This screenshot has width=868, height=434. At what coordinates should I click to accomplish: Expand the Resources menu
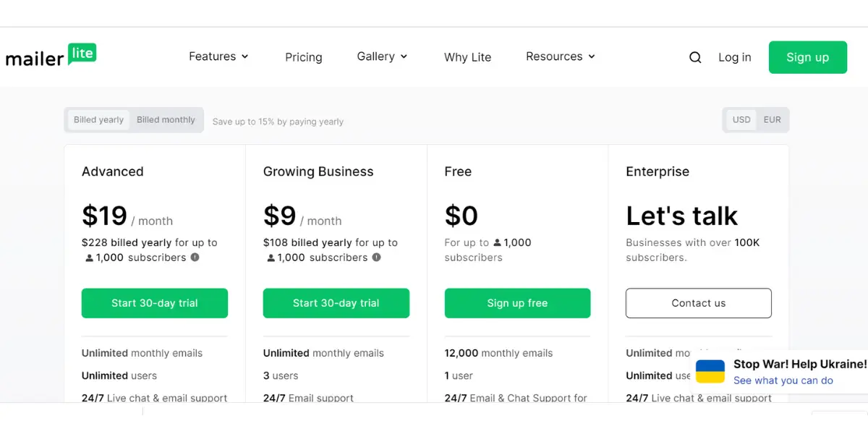[x=561, y=56]
